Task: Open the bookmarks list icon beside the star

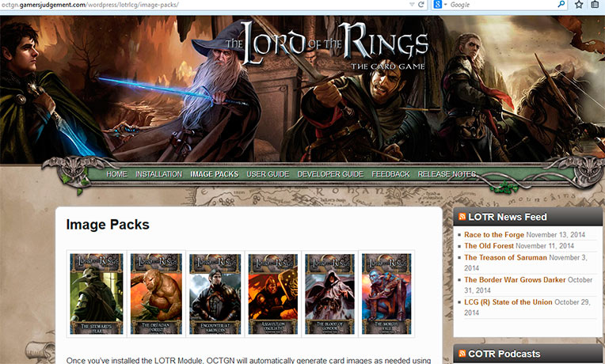Action: tap(595, 5)
